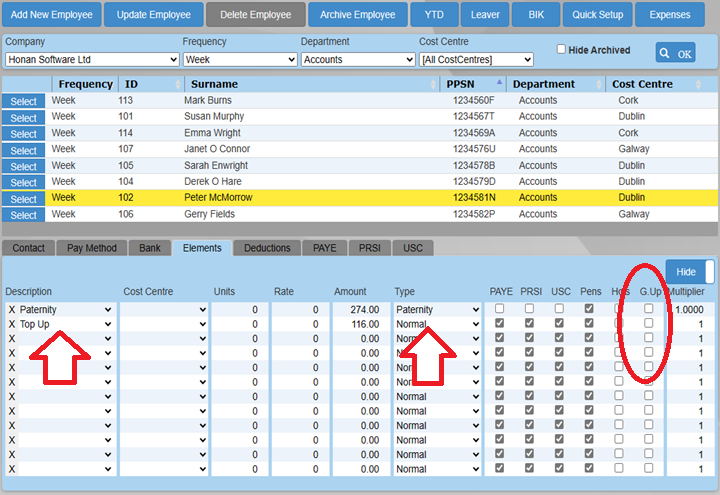Switch to the Deductions tab
The width and height of the screenshot is (720, 495).
(267, 248)
